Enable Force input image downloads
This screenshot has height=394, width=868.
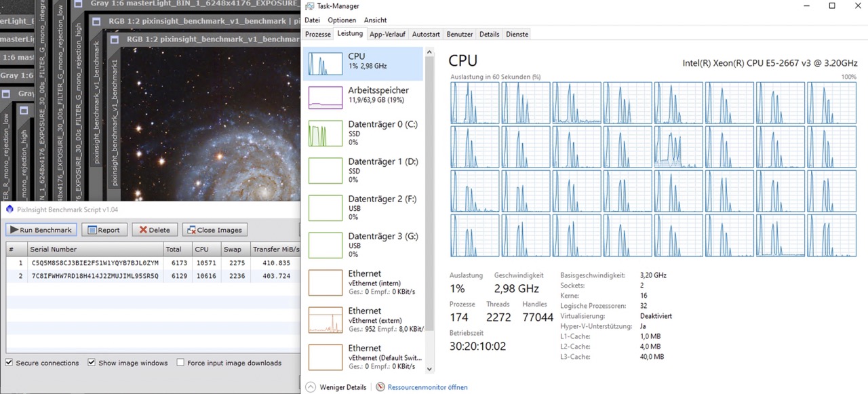(x=180, y=363)
